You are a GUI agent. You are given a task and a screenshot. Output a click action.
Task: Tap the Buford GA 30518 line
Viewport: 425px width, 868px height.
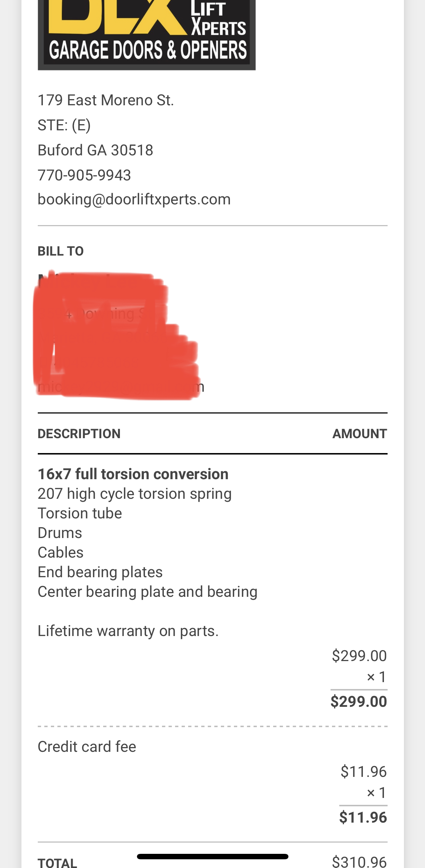tap(96, 150)
